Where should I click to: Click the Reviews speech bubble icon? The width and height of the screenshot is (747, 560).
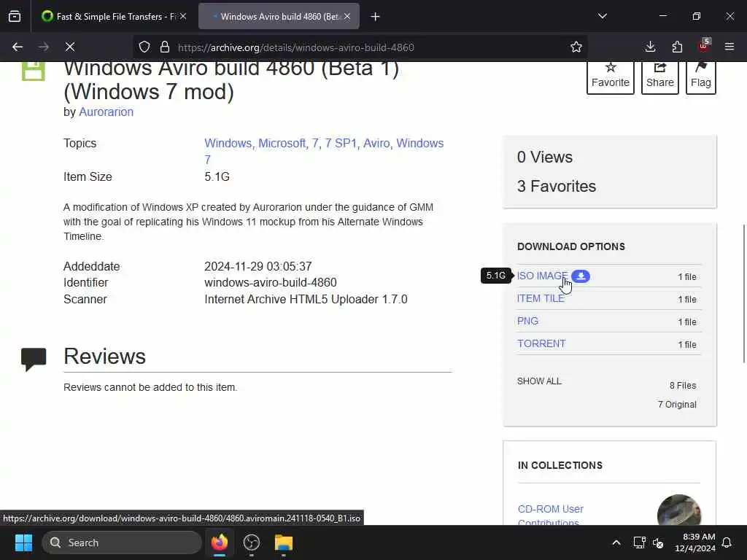tap(34, 359)
